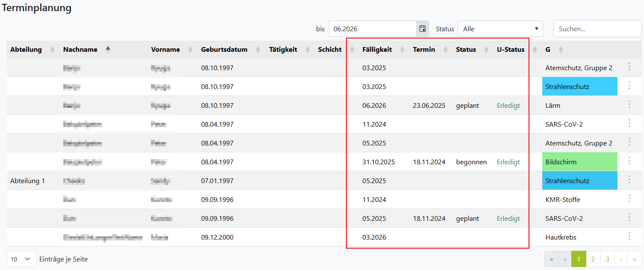Open three-dot menu for SARS-CoV-2 row due 05.2025
Viewport: 644px width, 270px height.
[629, 217]
